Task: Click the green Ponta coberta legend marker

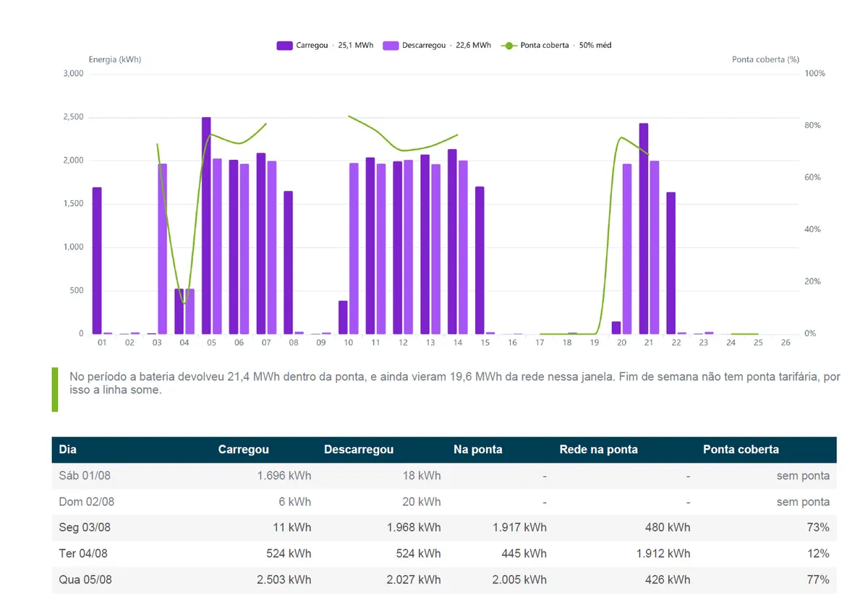Action: (509, 46)
